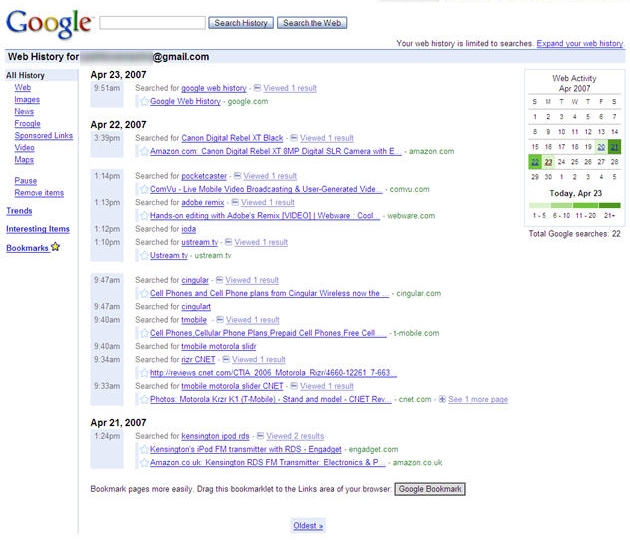
Task: Click the 1 - 5 searches legend swatch
Action: pyautogui.click(x=540, y=205)
